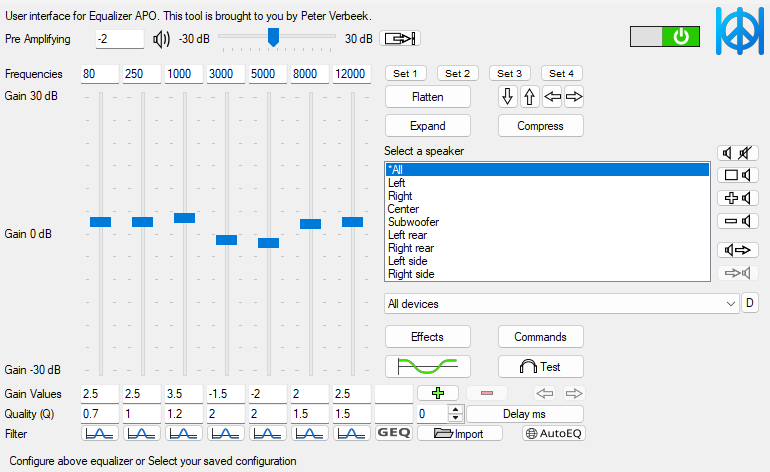The image size is (770, 472).
Task: Select Subwoofer in the speaker list
Action: tap(413, 222)
